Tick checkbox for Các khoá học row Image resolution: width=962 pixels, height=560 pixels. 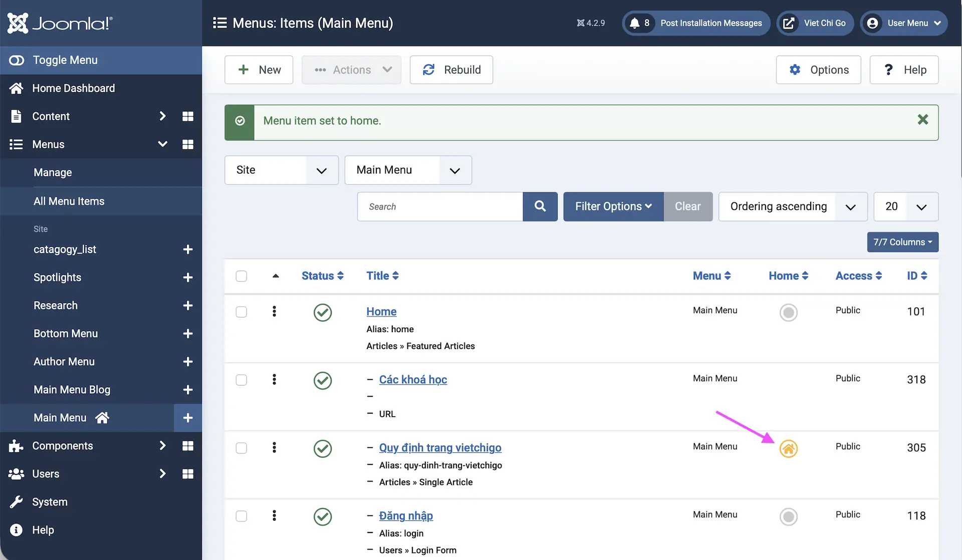click(242, 380)
